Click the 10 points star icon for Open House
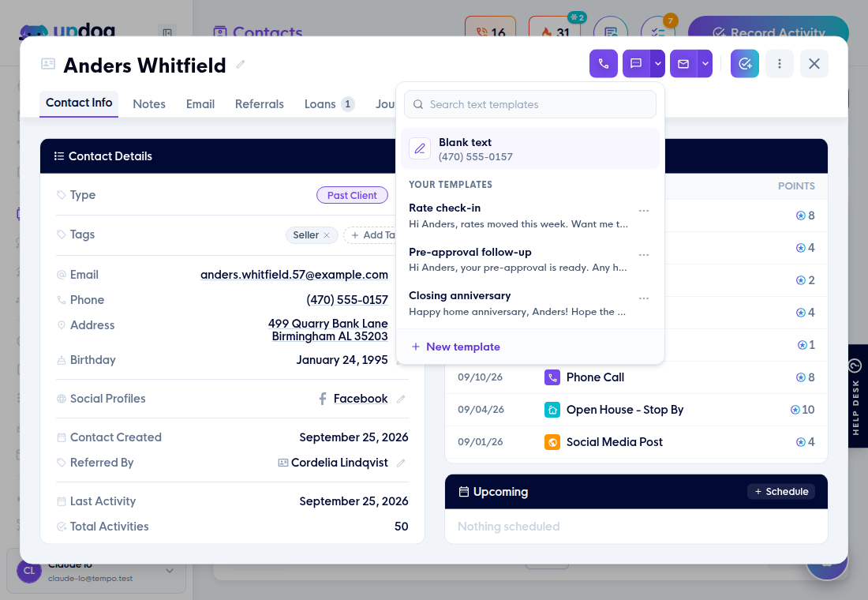The image size is (868, 600). point(795,410)
